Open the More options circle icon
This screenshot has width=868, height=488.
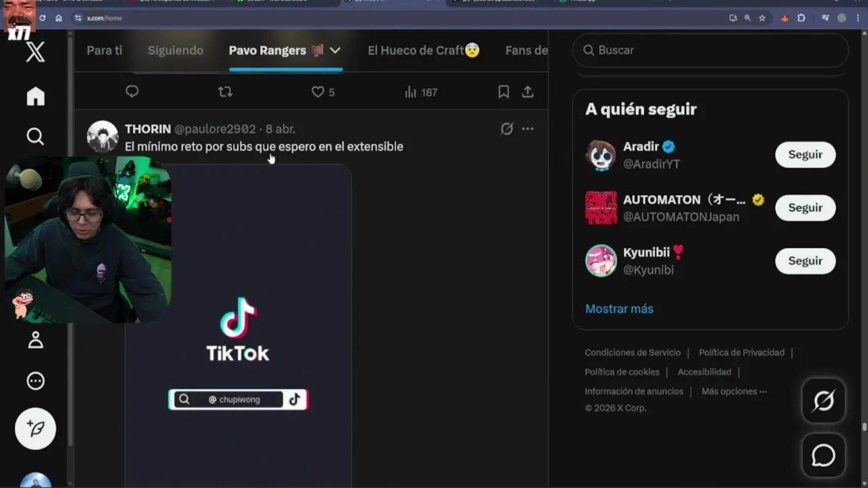[x=35, y=381]
